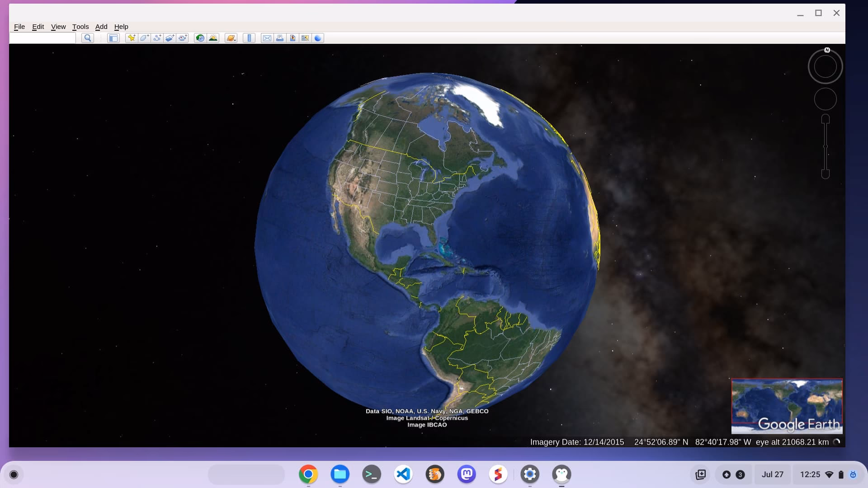This screenshot has height=488, width=868.
Task: Save the current image
Action: (x=292, y=38)
